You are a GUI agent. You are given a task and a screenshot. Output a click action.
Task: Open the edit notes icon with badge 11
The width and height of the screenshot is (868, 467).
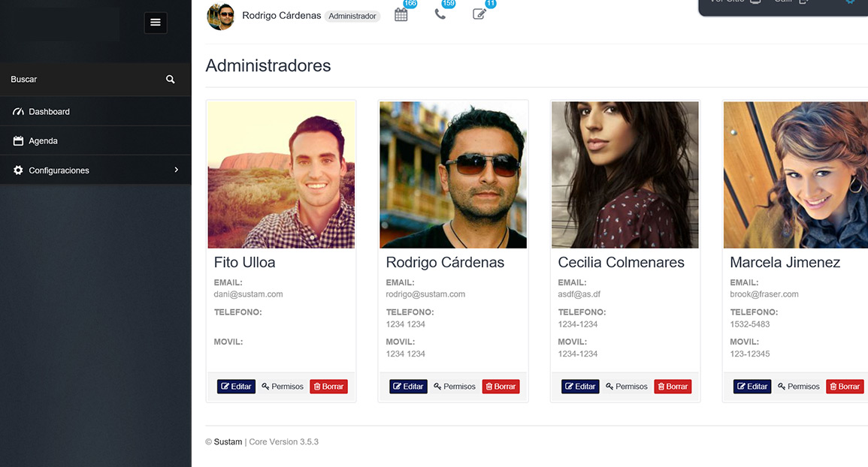click(x=479, y=14)
